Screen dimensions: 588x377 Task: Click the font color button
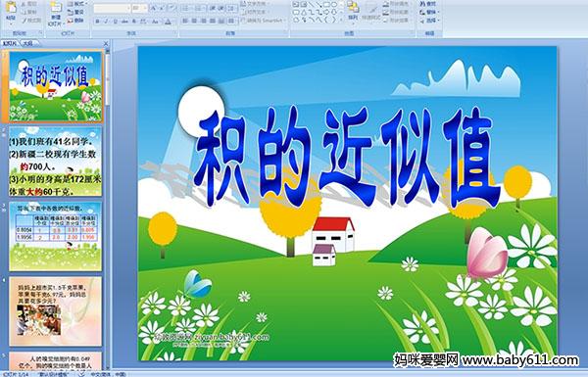pos(169,22)
